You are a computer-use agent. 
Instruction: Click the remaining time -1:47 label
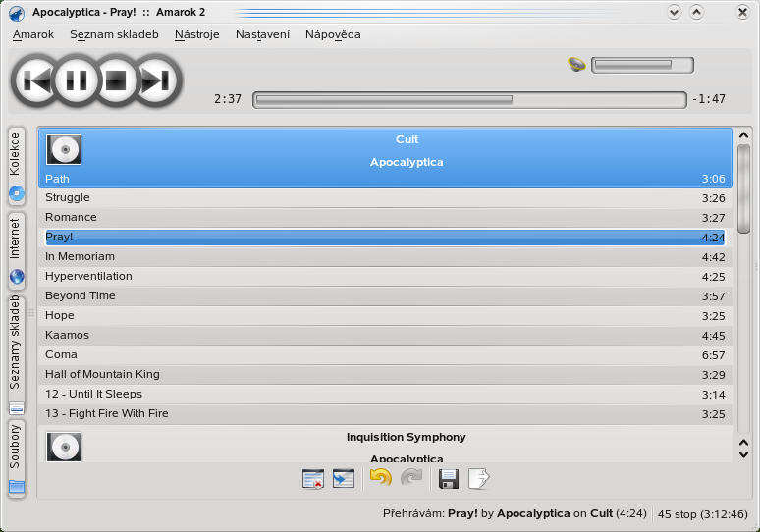pos(709,99)
